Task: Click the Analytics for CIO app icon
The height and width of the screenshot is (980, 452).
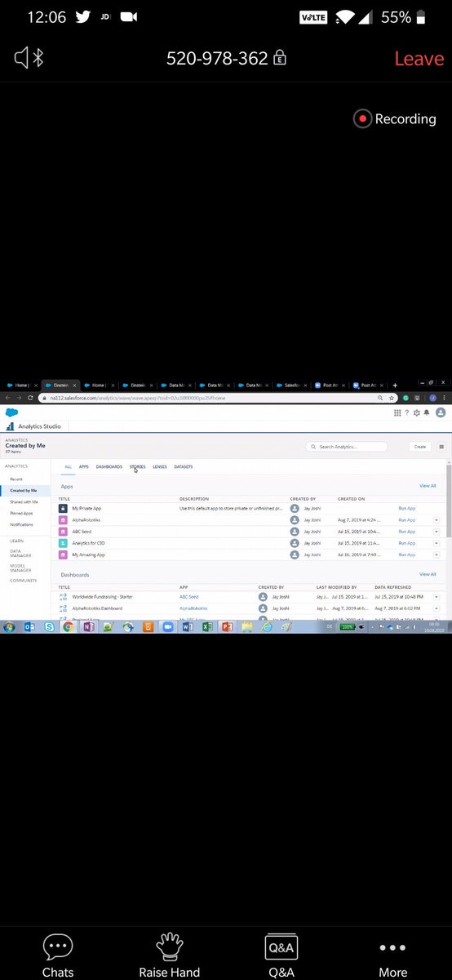Action: tap(63, 542)
